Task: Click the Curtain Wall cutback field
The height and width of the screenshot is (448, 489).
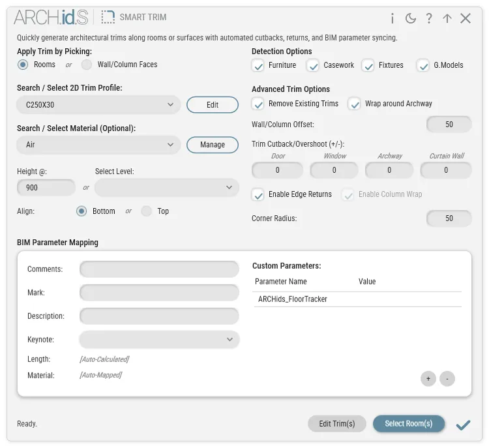Action: [446, 170]
